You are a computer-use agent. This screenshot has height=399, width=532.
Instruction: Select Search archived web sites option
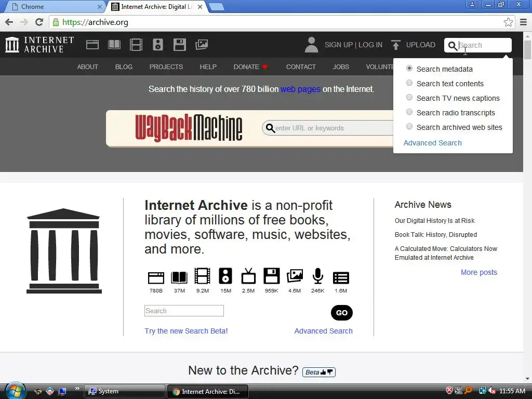(x=409, y=127)
